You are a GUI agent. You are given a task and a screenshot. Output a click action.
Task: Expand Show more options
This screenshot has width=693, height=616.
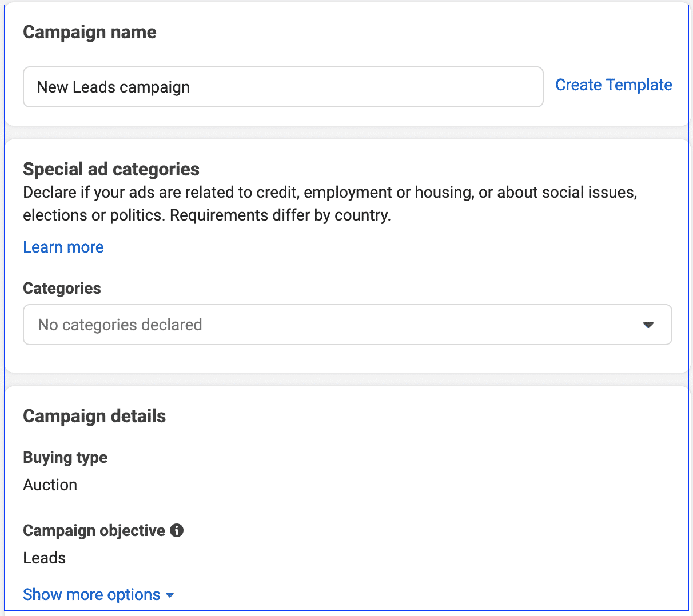[98, 595]
